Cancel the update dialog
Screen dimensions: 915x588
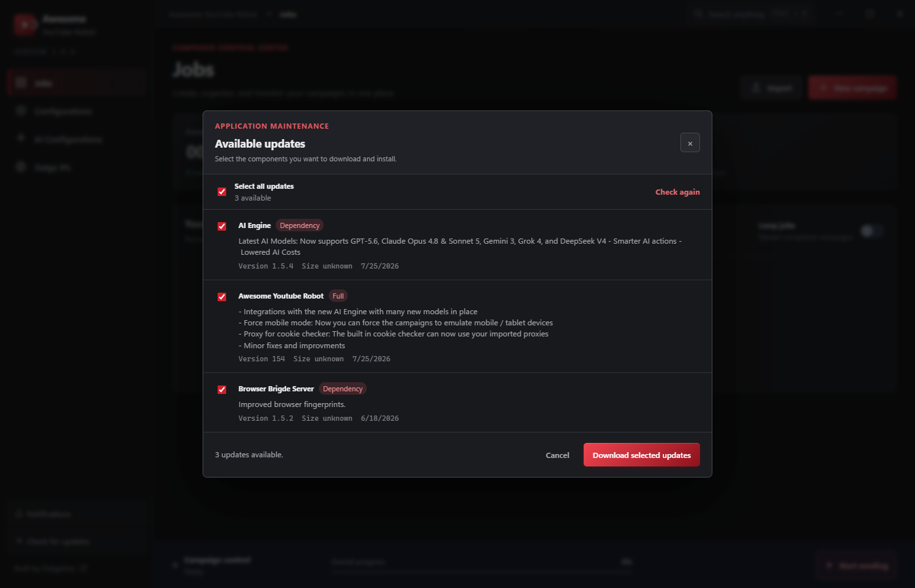pos(557,455)
